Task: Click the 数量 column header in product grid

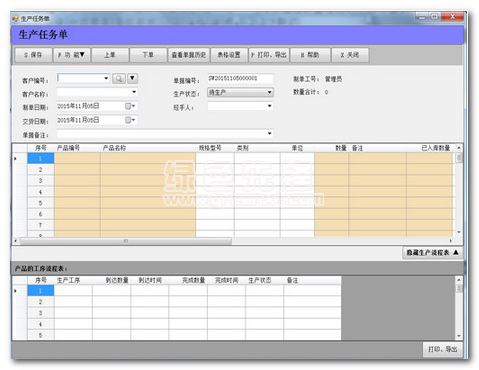Action: pos(332,148)
